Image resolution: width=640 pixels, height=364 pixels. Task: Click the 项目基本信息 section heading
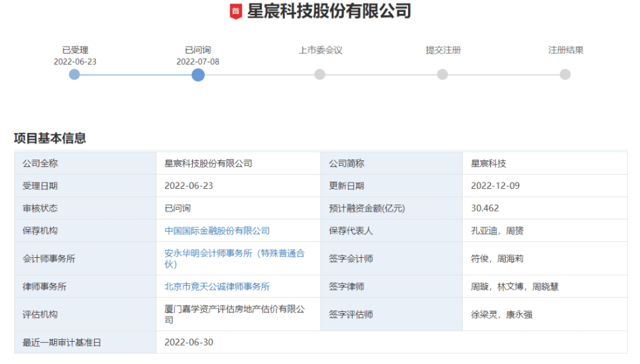click(50, 138)
